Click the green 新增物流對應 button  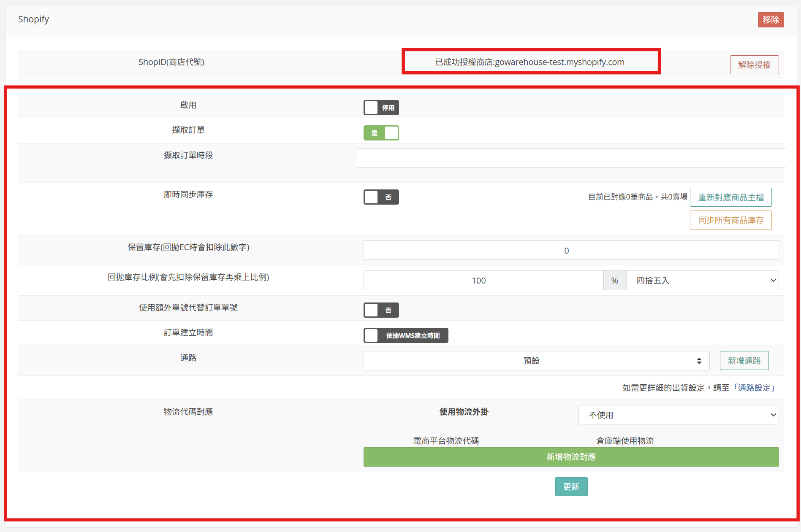click(x=571, y=457)
